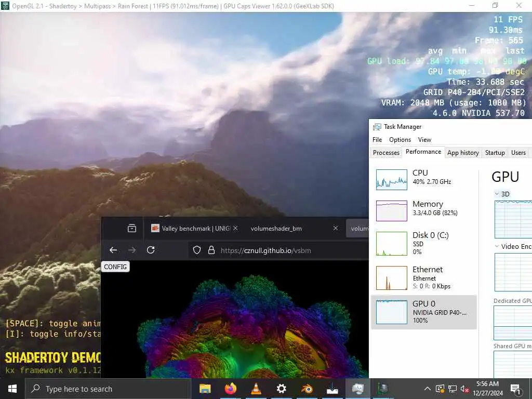This screenshot has width=532, height=399.
Task: Click the CPU usage mini graph thumbnail
Action: (x=392, y=179)
